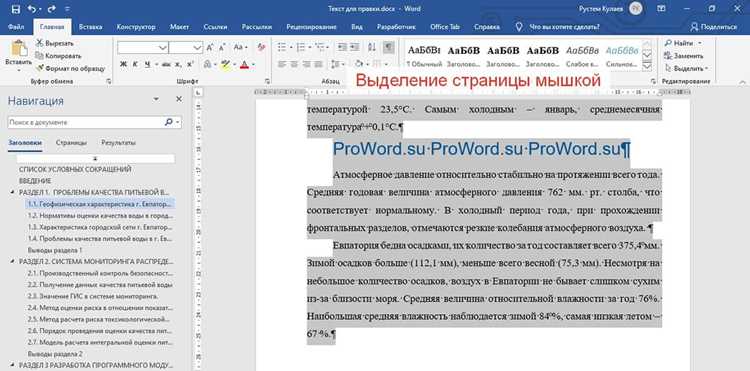Open highlight color dropdown arrow
Viewport: 750px width, 371px height.
click(x=234, y=65)
